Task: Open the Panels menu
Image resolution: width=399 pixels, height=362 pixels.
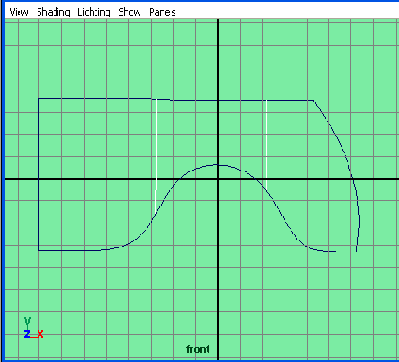Action: pos(162,12)
